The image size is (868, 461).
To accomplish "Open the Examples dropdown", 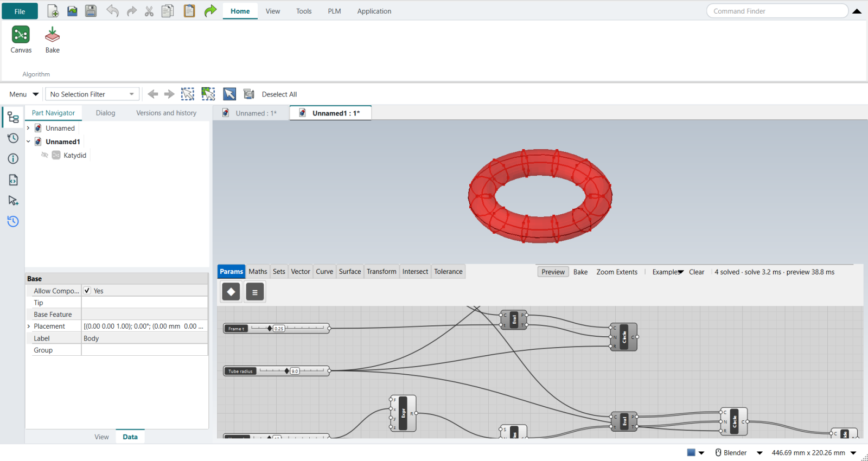I will (668, 272).
